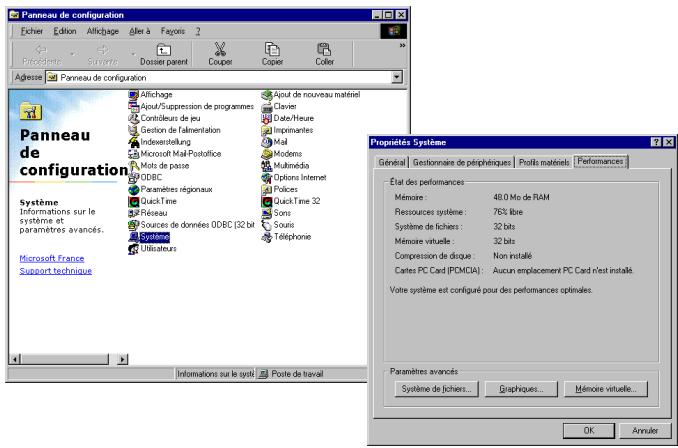678x448 pixels.
Task: Click the help ? button in Propriétés Système
Action: click(x=656, y=142)
